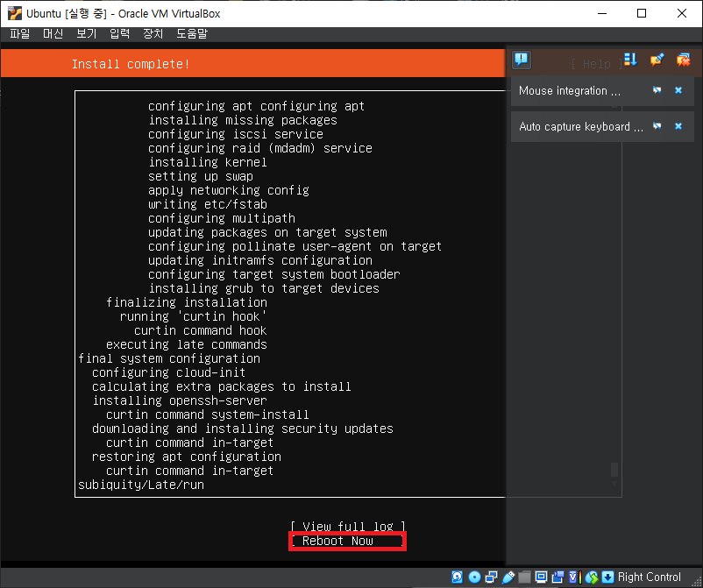This screenshot has width=703, height=588.
Task: Dismiss the Auto capture keyboard notification
Action: 678,126
